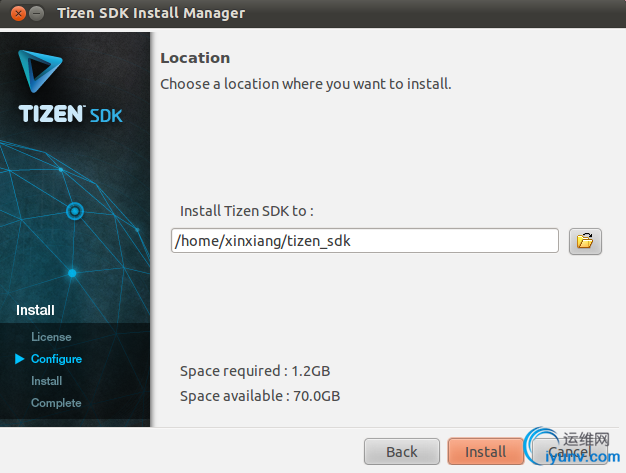
Task: Click 'Choose a location where you want to install.'
Action: (306, 84)
